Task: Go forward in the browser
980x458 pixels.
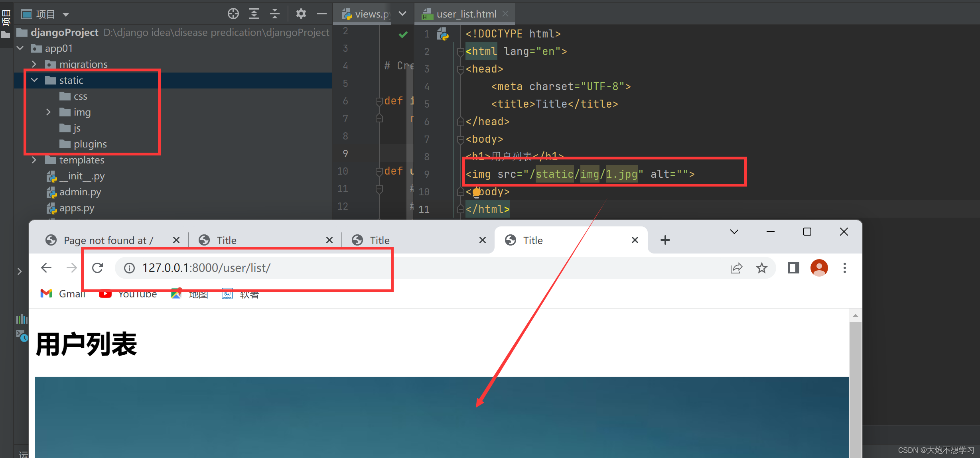Action: point(72,268)
